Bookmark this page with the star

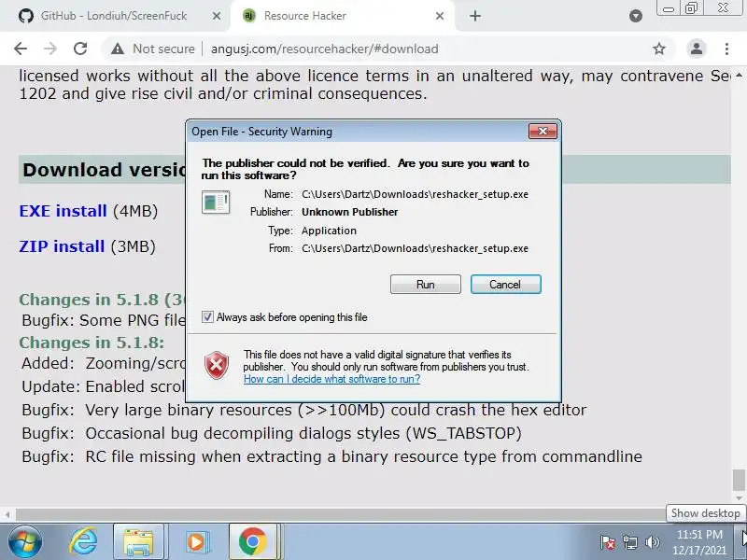659,49
